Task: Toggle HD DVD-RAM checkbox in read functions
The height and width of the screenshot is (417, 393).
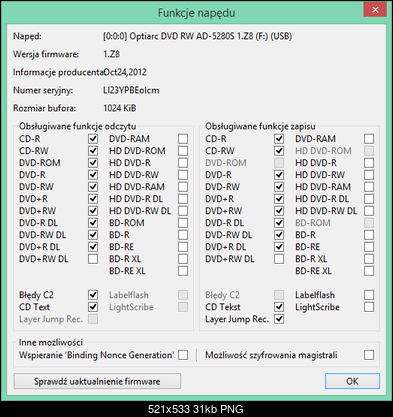Action: click(183, 187)
